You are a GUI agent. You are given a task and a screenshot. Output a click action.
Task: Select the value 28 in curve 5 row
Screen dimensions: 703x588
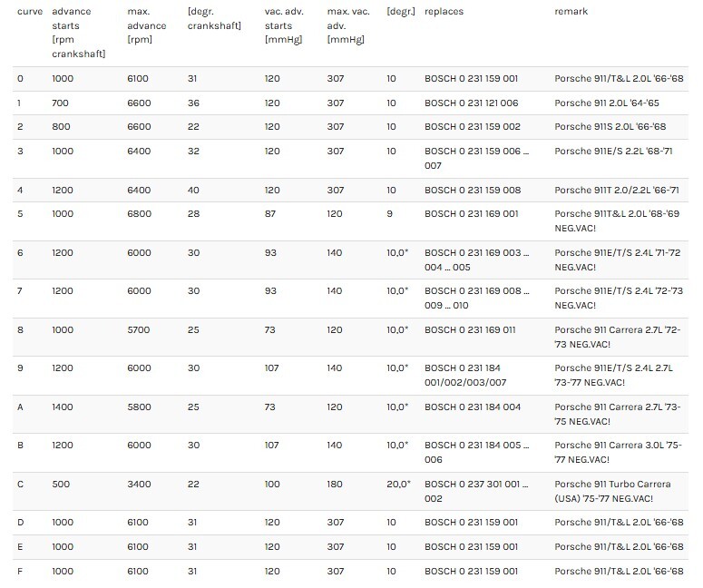pos(193,214)
